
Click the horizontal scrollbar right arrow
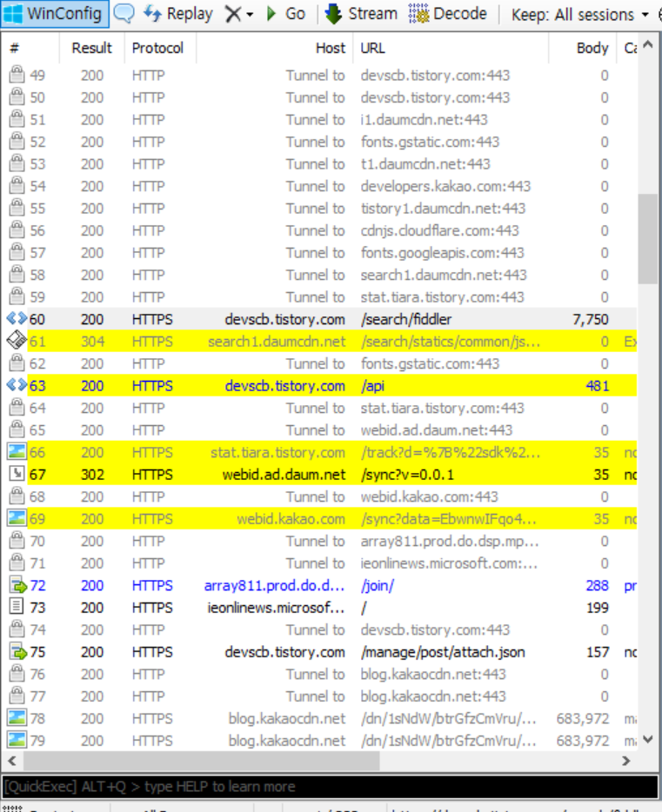pyautogui.click(x=625, y=761)
